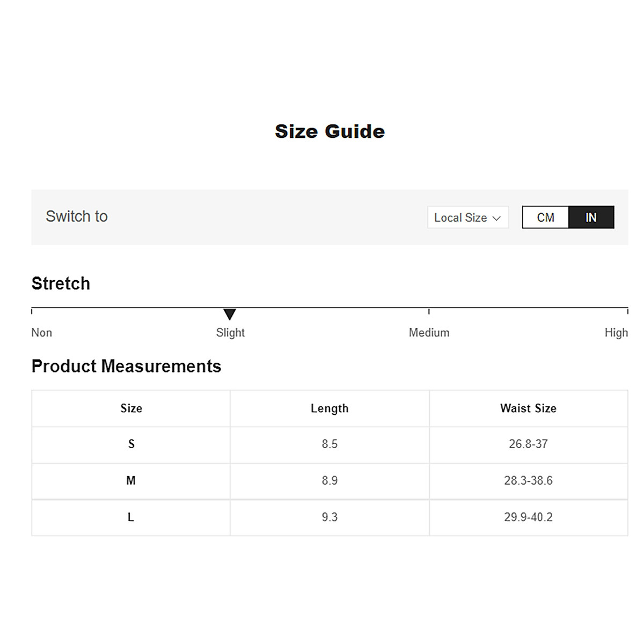Viewport: 644px width, 644px height.
Task: Switch units to CM
Action: (x=545, y=217)
